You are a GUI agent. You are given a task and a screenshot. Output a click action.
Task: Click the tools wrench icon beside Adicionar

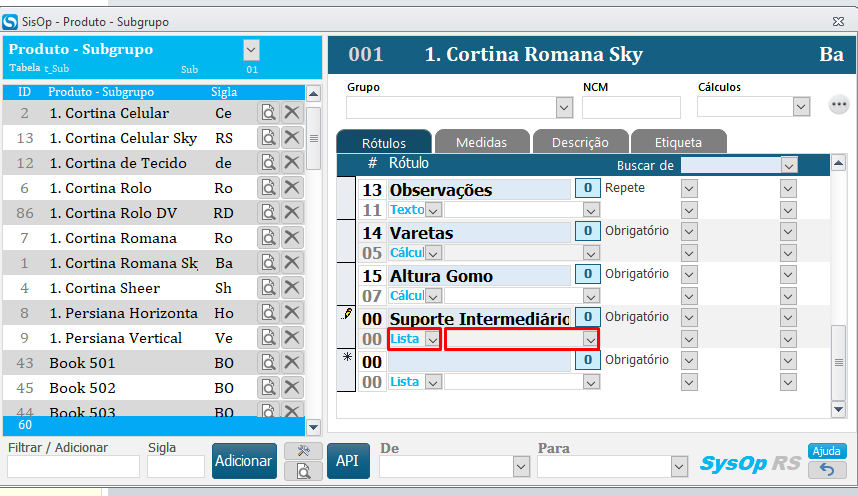[302, 452]
